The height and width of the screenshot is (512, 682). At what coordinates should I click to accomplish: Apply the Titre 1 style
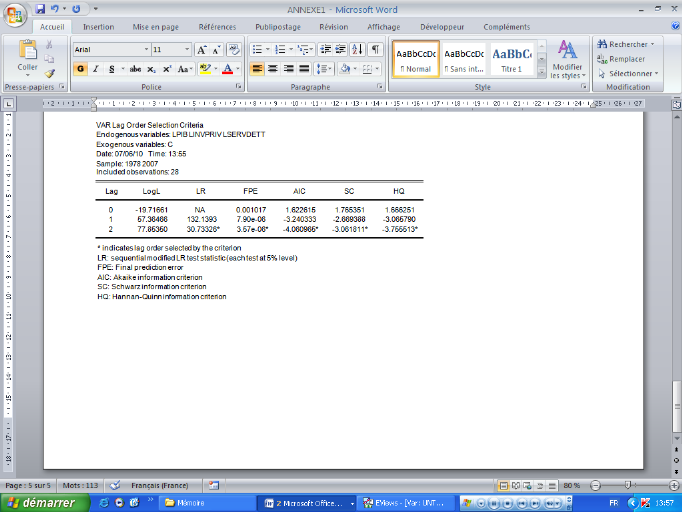pyautogui.click(x=512, y=60)
